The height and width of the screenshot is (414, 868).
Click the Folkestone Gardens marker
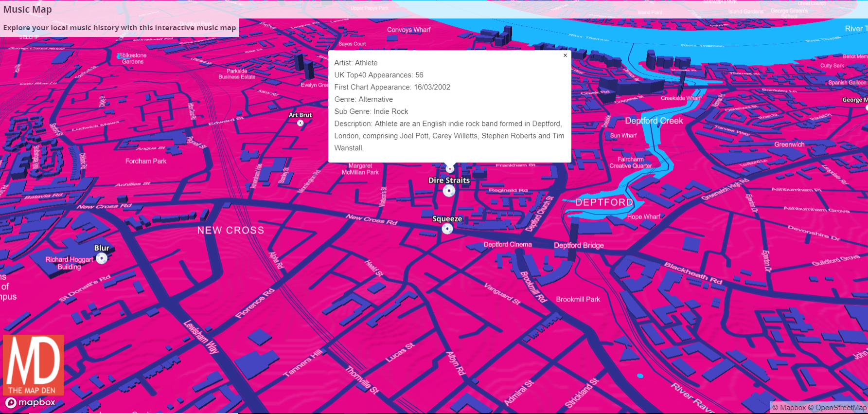[x=120, y=56]
